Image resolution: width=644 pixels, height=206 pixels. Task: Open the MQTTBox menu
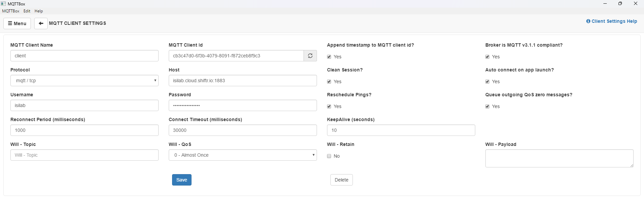coord(11,11)
